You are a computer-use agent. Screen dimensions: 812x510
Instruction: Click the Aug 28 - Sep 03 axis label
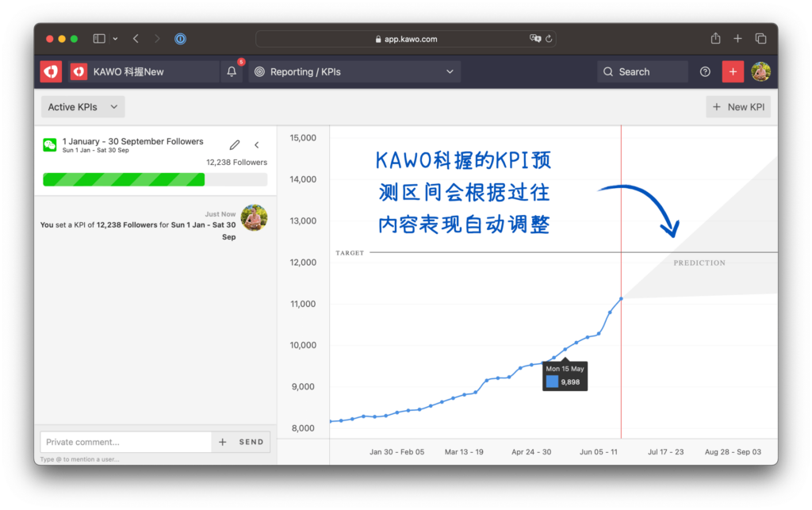pyautogui.click(x=733, y=451)
